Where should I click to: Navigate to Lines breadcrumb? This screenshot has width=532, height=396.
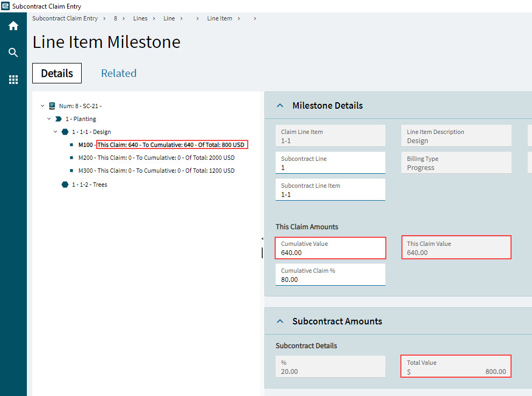tap(140, 18)
